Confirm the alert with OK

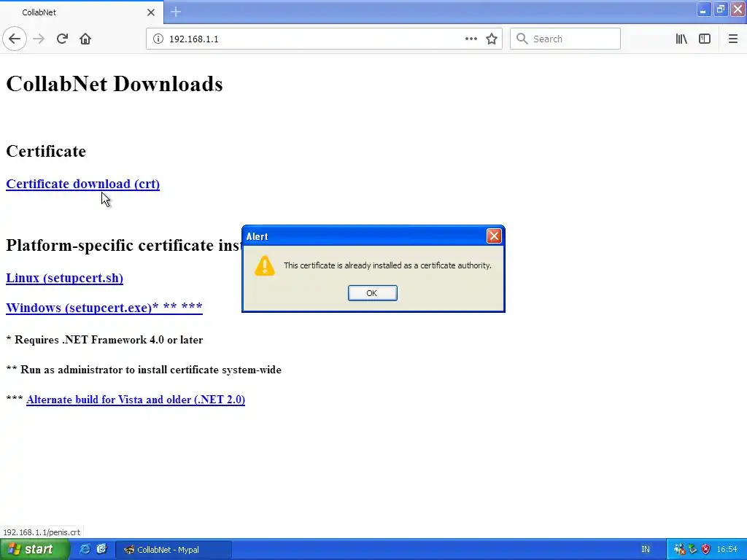coord(372,293)
